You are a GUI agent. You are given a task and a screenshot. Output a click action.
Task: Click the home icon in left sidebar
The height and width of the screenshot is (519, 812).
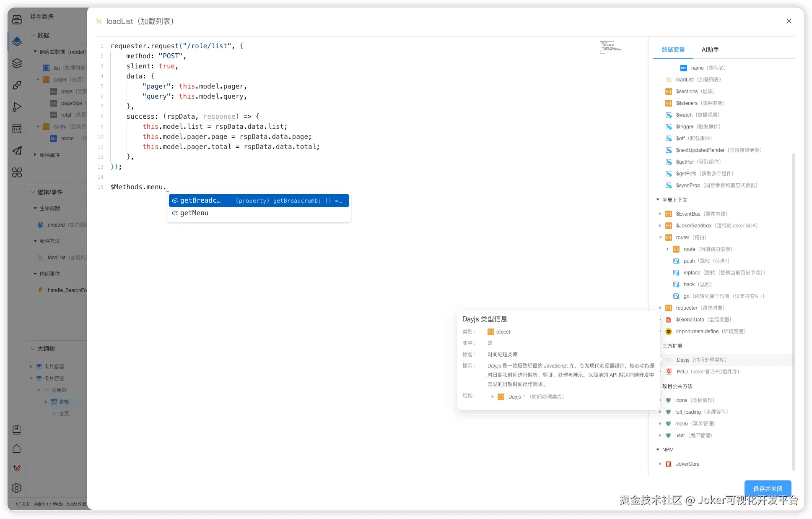pos(17,449)
